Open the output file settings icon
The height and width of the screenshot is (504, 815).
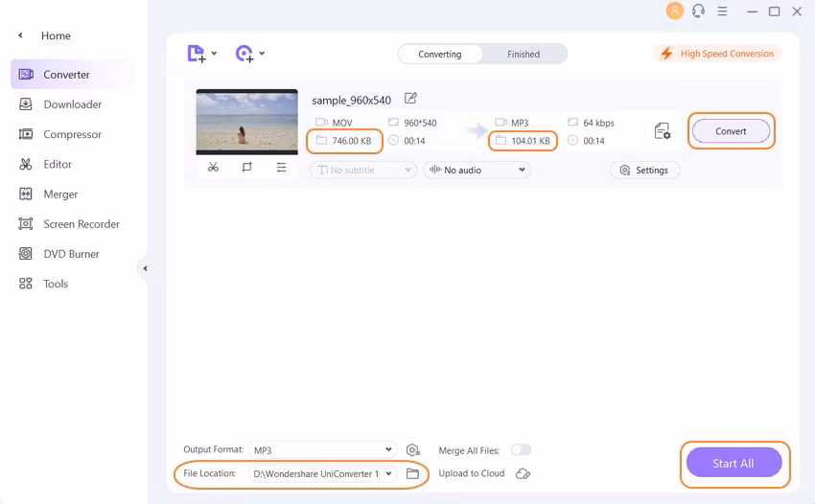(x=662, y=131)
